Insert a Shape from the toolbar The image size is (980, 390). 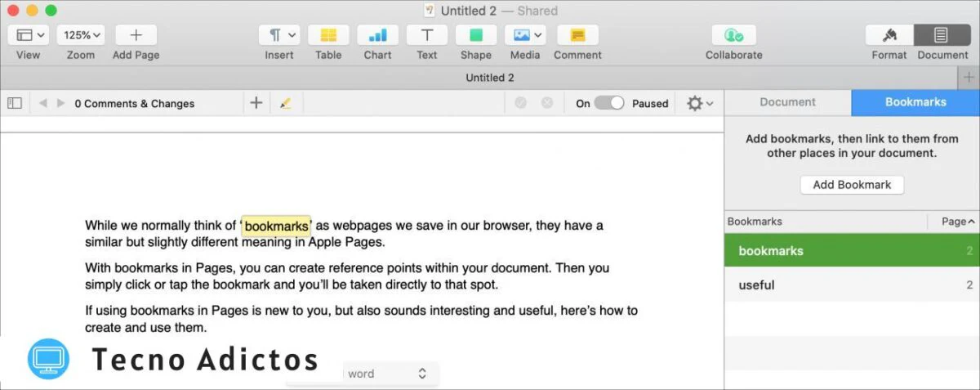click(x=475, y=35)
